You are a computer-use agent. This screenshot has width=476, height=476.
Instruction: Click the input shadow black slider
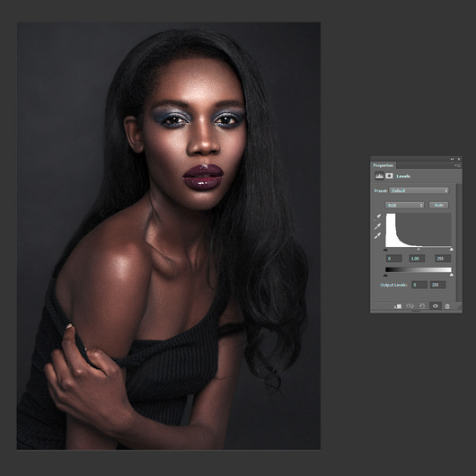(385, 250)
